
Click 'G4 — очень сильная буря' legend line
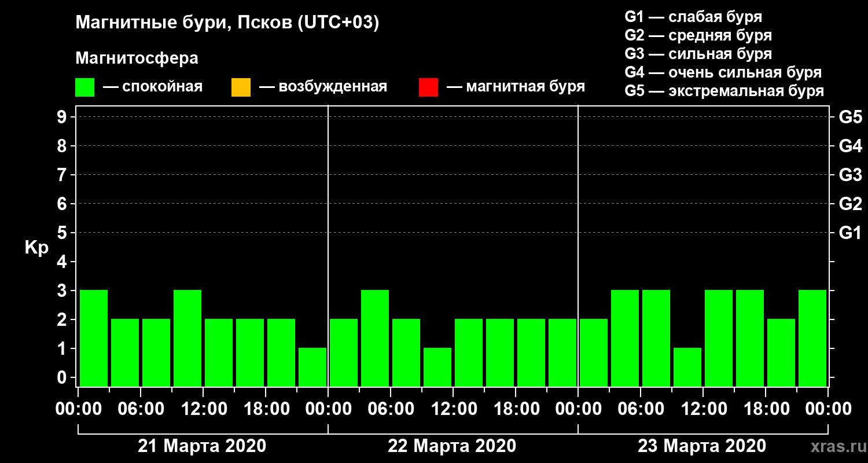[x=723, y=72]
